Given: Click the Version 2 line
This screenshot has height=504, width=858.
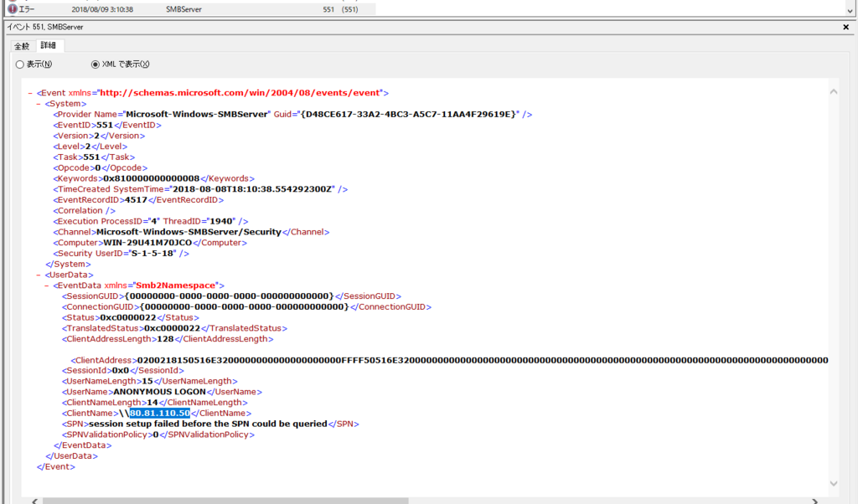Looking at the screenshot, I should [x=99, y=136].
